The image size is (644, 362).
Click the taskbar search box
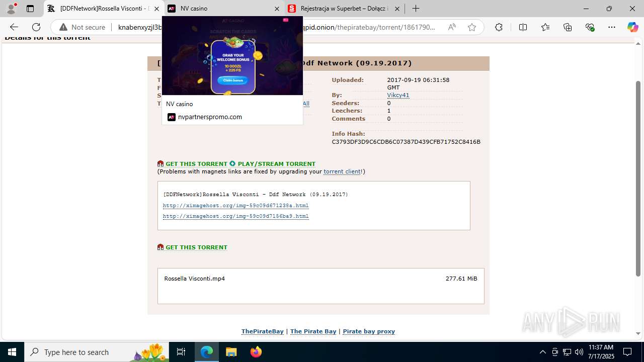coord(97,352)
